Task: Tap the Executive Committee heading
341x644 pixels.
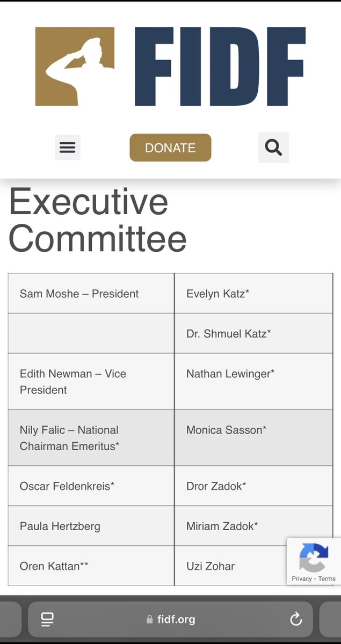Action: pos(98,220)
